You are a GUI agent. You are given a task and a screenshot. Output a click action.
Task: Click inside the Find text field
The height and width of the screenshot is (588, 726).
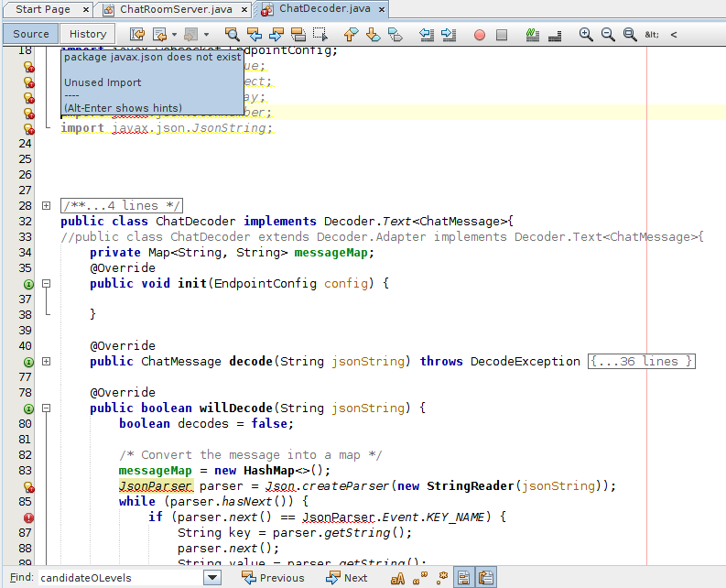(x=120, y=578)
